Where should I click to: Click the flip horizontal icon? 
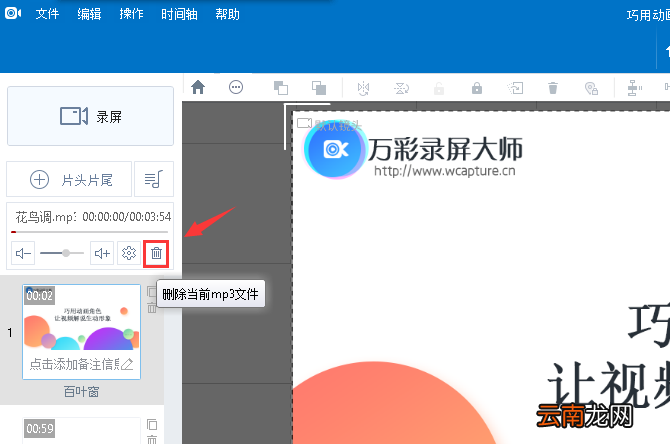click(363, 88)
